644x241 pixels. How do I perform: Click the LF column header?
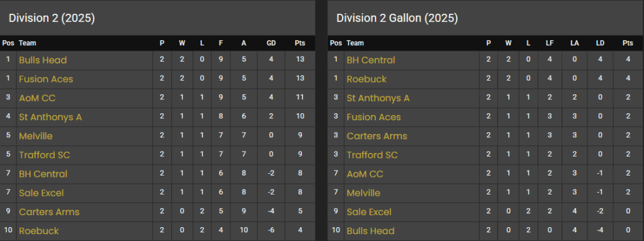tap(550, 43)
